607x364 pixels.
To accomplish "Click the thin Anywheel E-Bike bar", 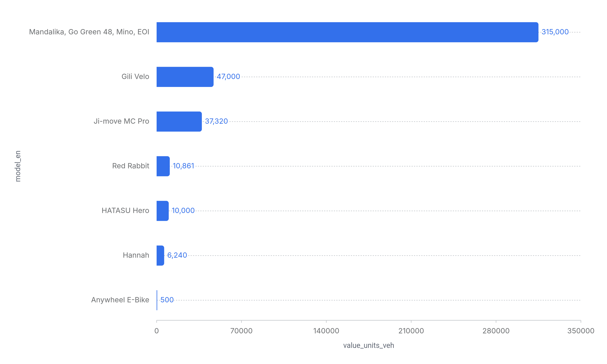I will (x=157, y=300).
